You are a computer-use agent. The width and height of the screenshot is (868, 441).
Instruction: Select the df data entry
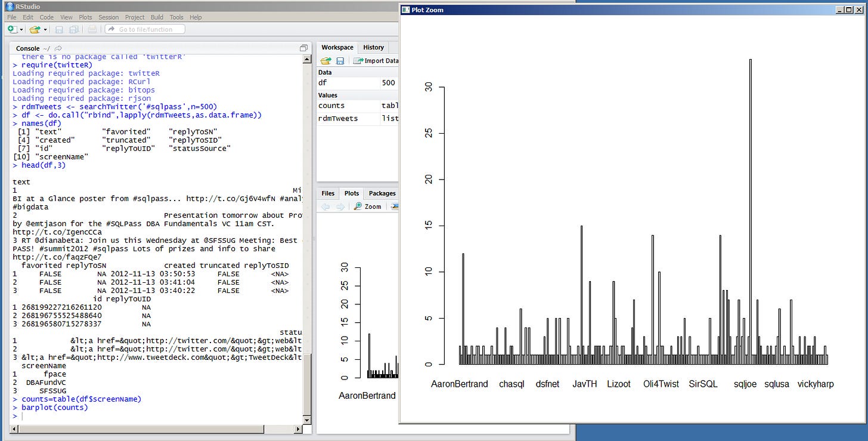click(358, 83)
